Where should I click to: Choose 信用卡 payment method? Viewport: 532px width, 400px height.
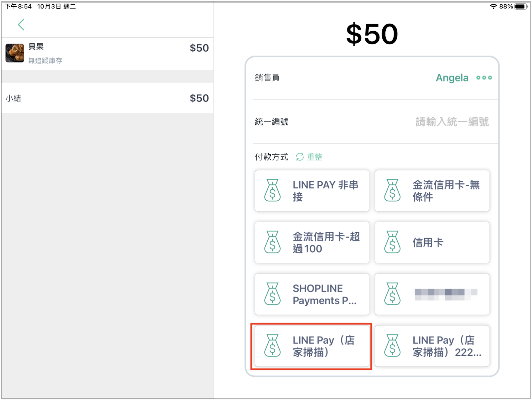point(432,243)
